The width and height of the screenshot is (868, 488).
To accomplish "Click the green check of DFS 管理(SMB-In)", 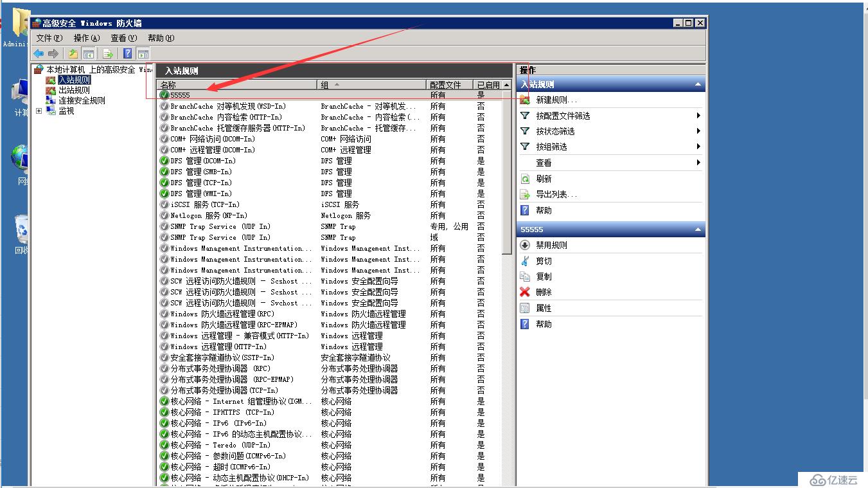I will click(x=164, y=172).
